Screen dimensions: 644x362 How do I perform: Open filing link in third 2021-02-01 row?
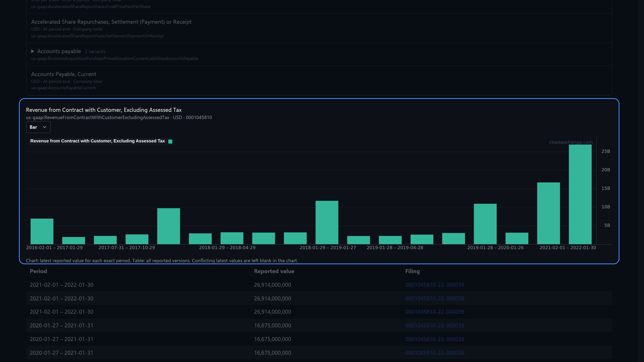point(435,312)
